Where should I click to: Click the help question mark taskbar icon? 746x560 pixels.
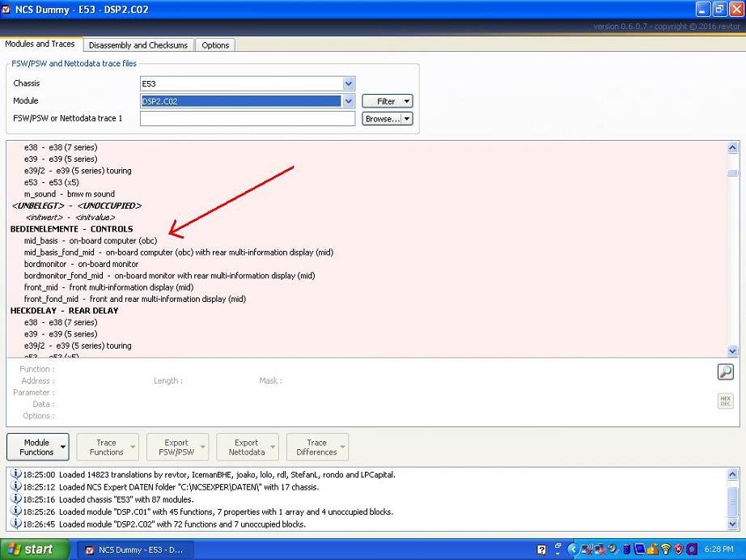[x=543, y=549]
